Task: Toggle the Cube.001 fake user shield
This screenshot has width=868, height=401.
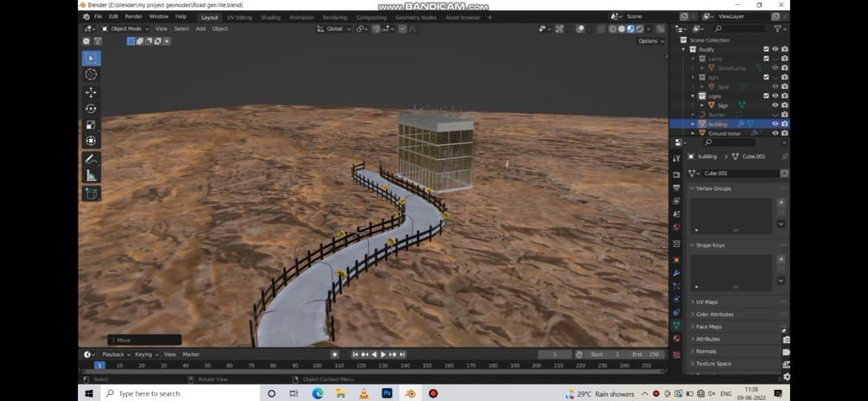Action: coord(784,174)
